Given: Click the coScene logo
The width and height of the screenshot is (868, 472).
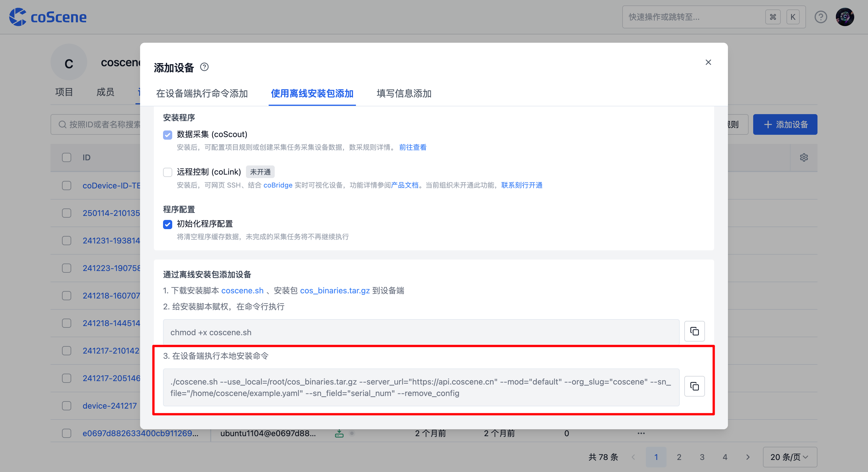Looking at the screenshot, I should [x=48, y=17].
